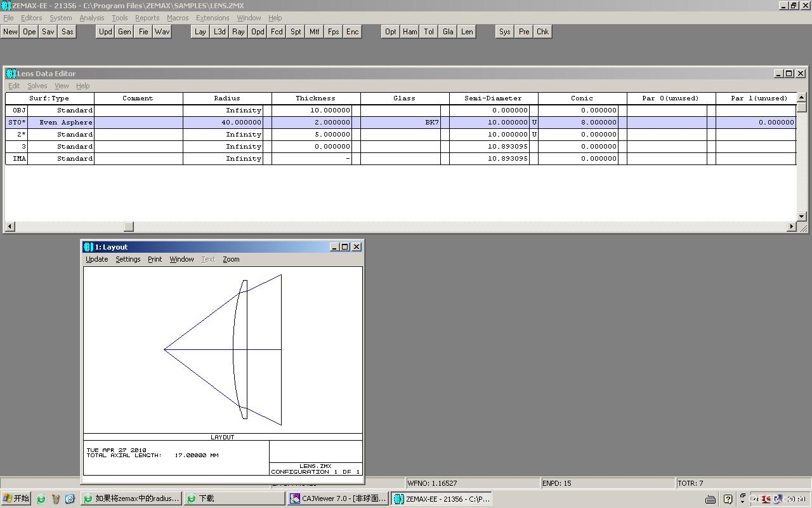Switch to CAJViewer 7.0 taskbar button
This screenshot has height=508, width=812.
(337, 498)
